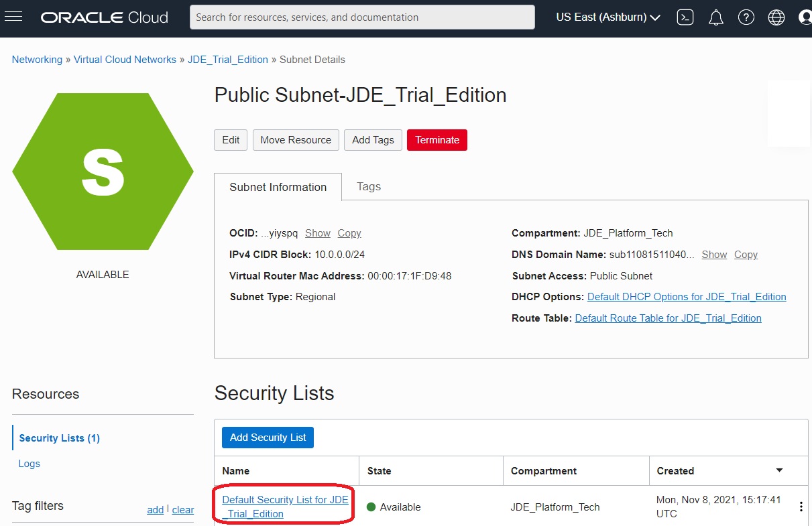Click the search resources input field
812x526 pixels.
click(362, 17)
